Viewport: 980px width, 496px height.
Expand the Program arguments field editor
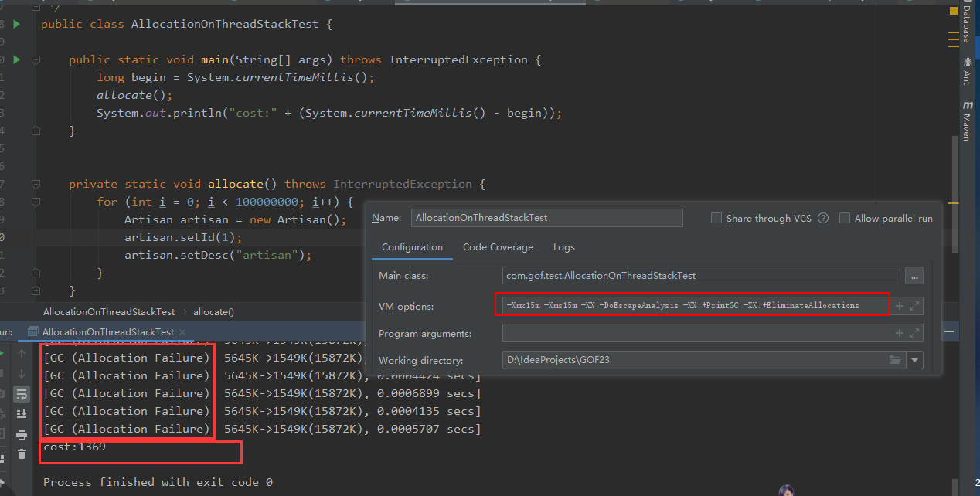coord(915,333)
